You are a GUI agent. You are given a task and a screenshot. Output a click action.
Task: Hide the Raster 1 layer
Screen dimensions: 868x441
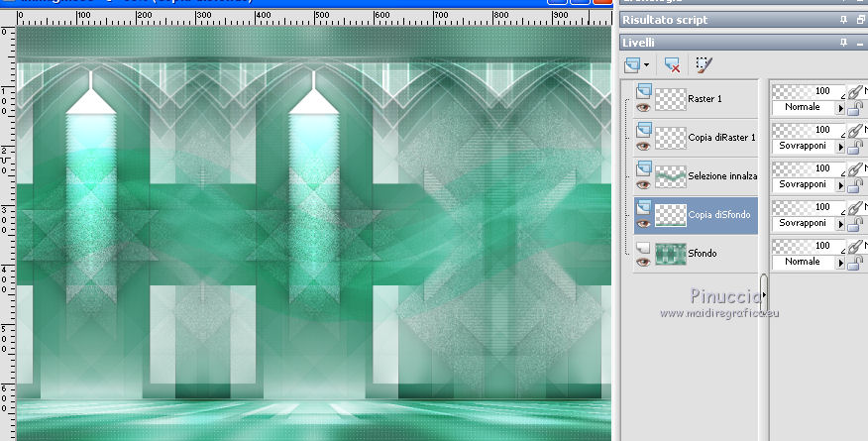pos(643,107)
